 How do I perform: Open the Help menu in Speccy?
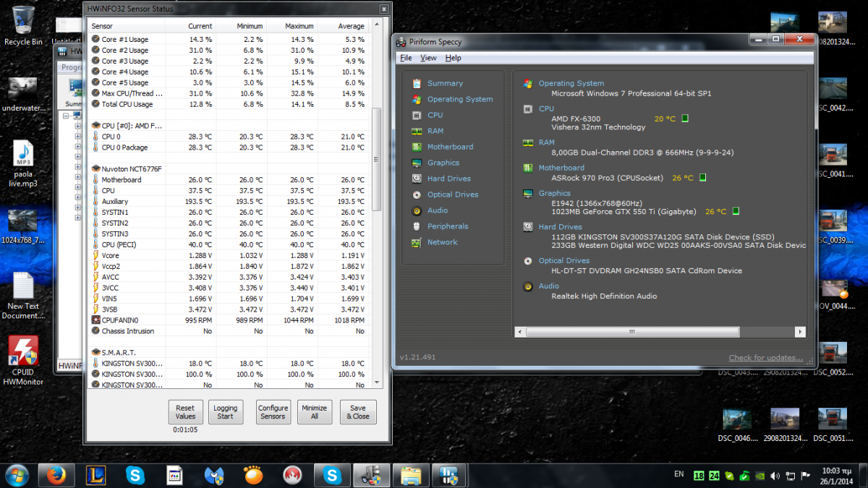tap(453, 58)
